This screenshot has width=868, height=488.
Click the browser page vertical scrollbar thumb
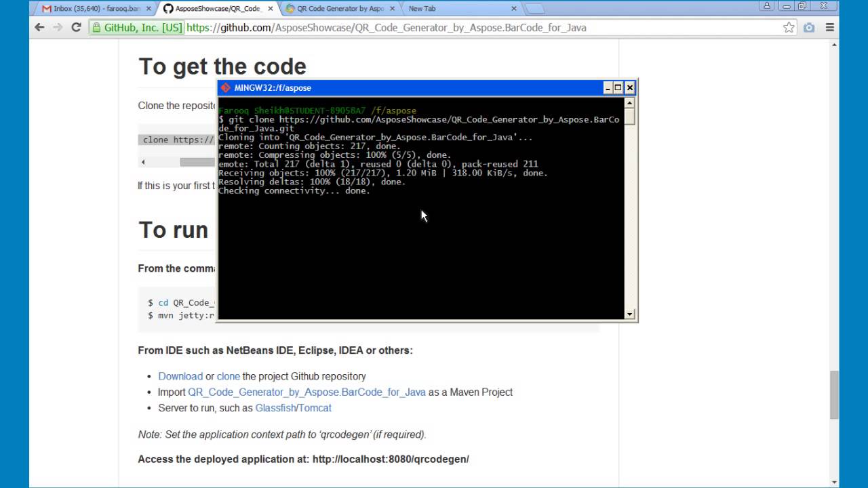coord(834,395)
